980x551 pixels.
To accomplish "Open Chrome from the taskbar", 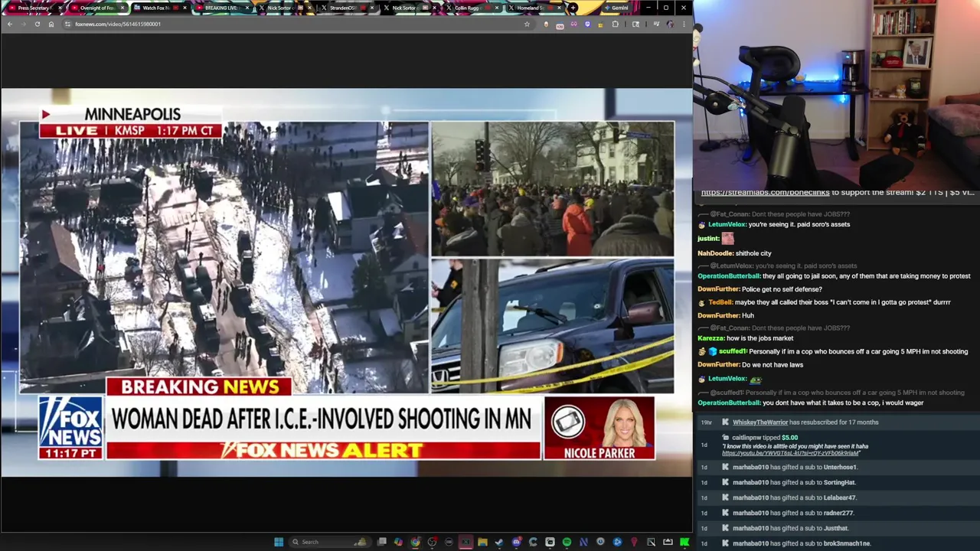I will 415,542.
